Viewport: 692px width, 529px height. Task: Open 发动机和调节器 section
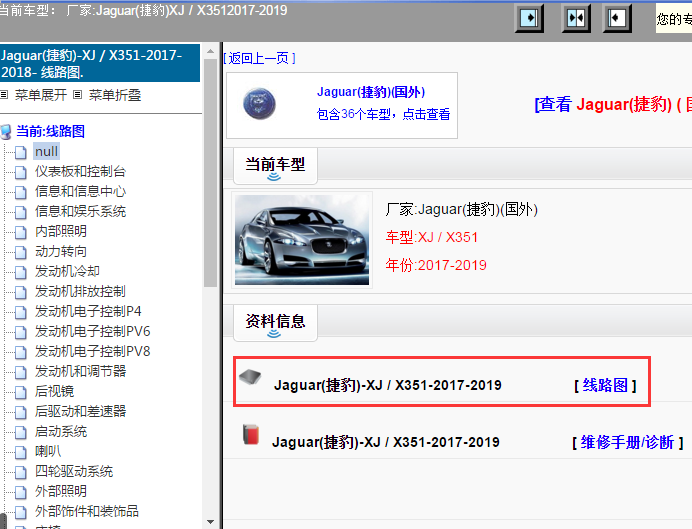[80, 371]
